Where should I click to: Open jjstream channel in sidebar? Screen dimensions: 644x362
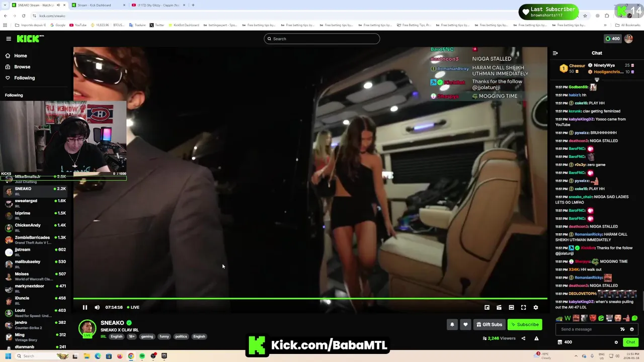coord(35,252)
